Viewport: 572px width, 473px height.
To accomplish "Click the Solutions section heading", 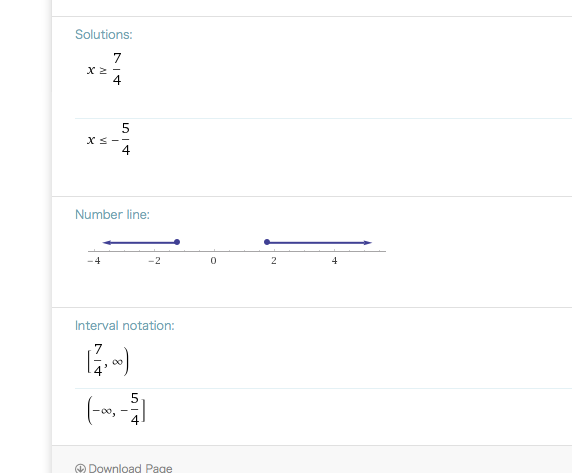I will 104,34.
